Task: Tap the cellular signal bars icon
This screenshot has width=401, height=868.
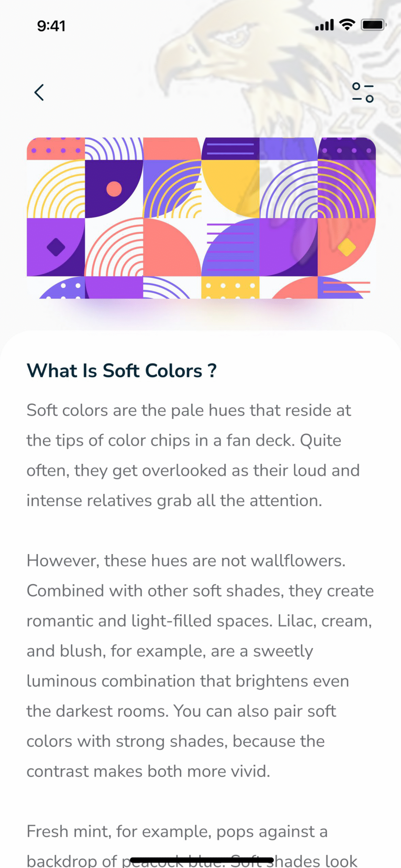Action: coord(324,25)
